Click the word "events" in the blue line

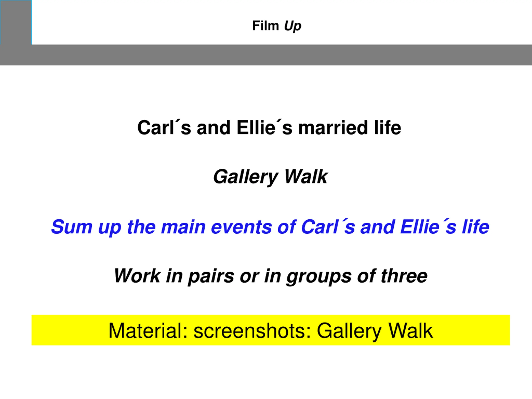[x=241, y=227]
